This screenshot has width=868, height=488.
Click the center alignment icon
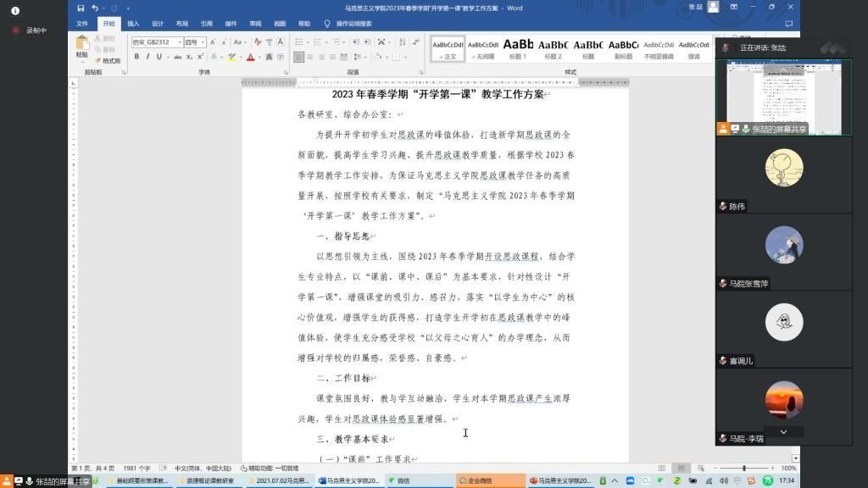pos(310,57)
